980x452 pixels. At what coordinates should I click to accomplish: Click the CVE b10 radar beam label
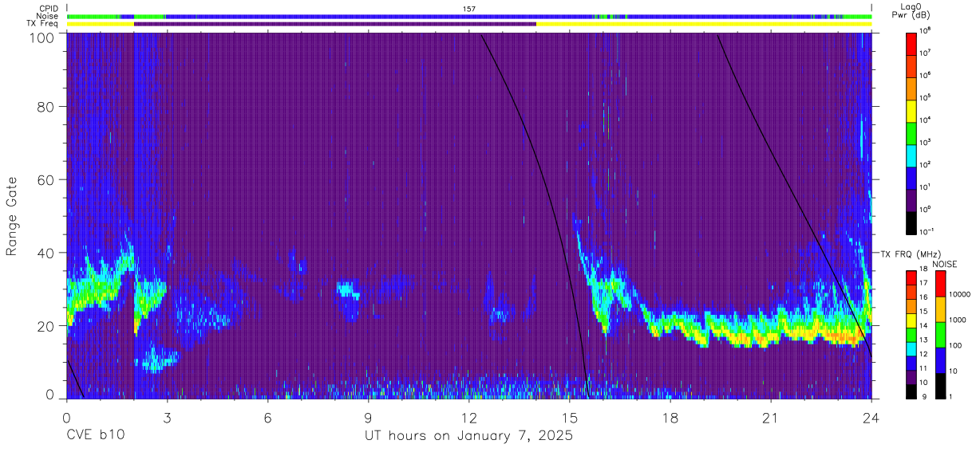94,436
